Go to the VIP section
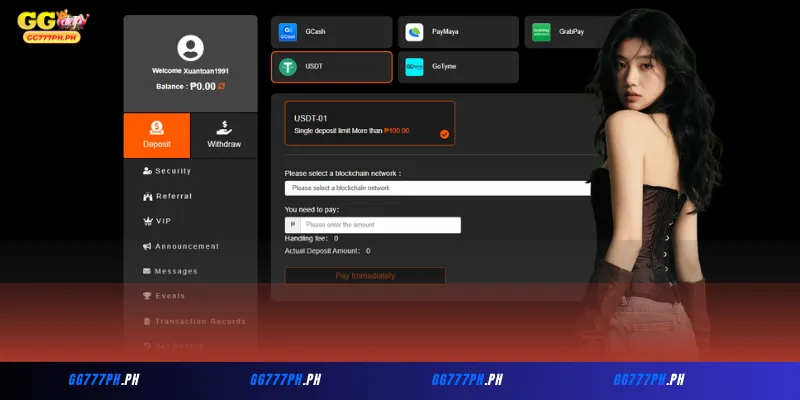 (x=157, y=221)
